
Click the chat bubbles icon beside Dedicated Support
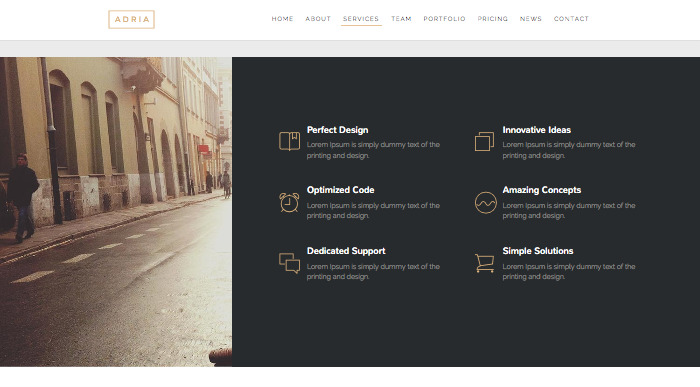point(289,263)
